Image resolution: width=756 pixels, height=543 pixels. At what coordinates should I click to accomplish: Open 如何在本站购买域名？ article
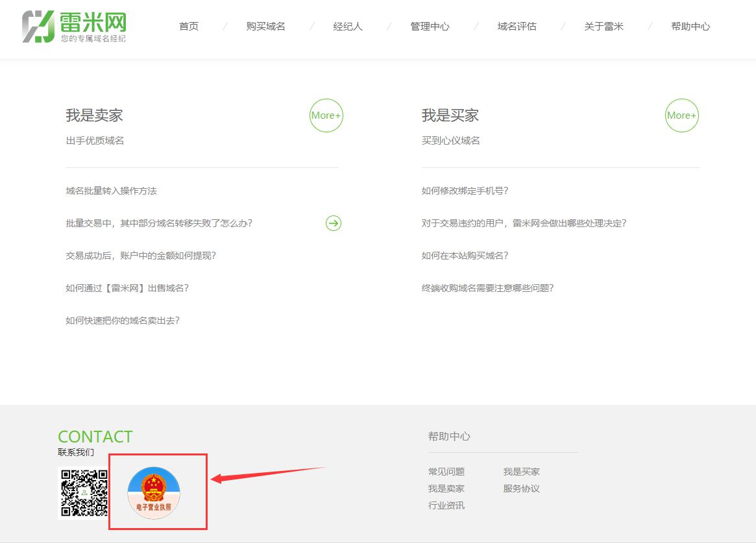coord(465,256)
